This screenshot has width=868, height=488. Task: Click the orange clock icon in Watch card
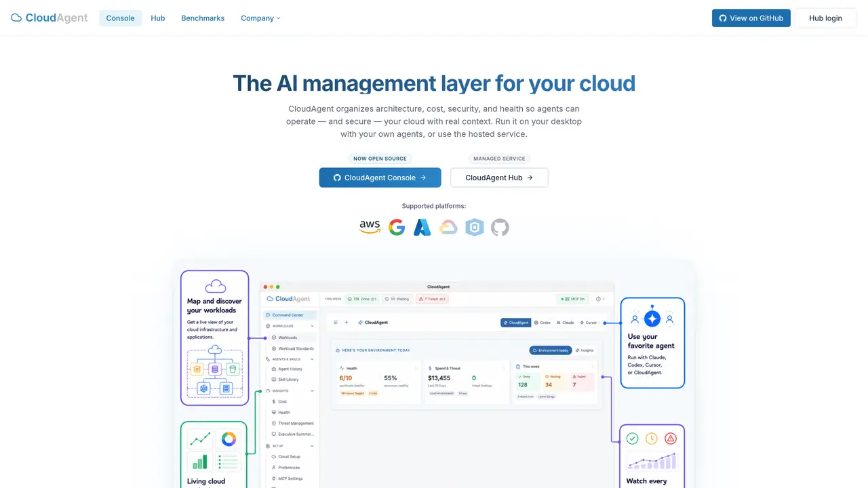(x=652, y=439)
